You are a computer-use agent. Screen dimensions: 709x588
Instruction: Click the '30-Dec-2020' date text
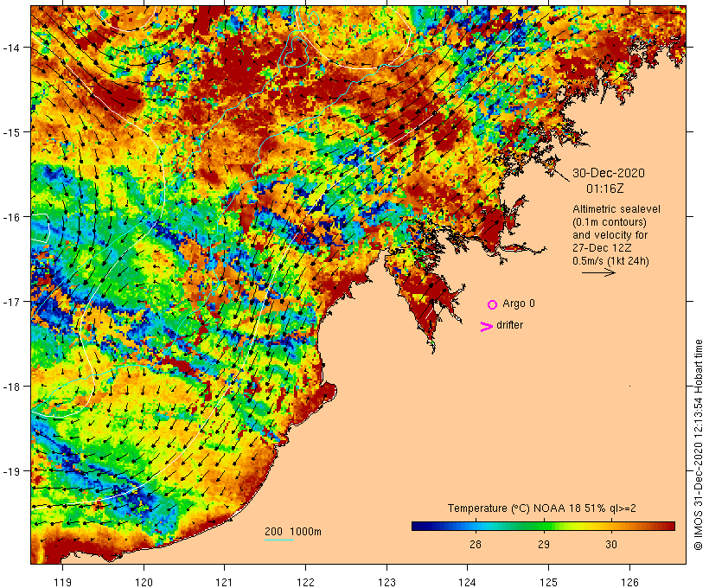pos(608,173)
